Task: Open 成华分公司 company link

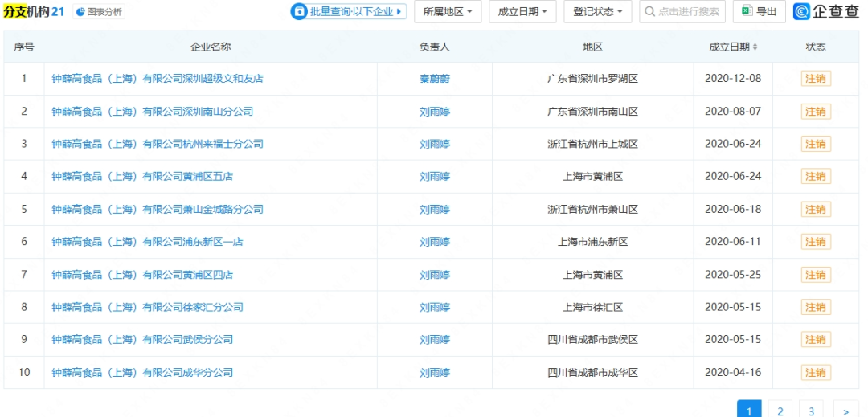Action: pos(142,373)
